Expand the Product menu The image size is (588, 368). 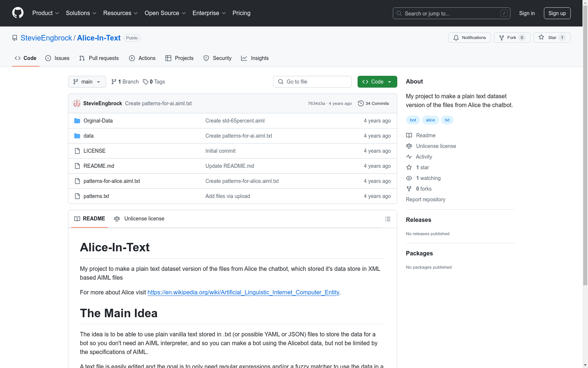tap(46, 13)
